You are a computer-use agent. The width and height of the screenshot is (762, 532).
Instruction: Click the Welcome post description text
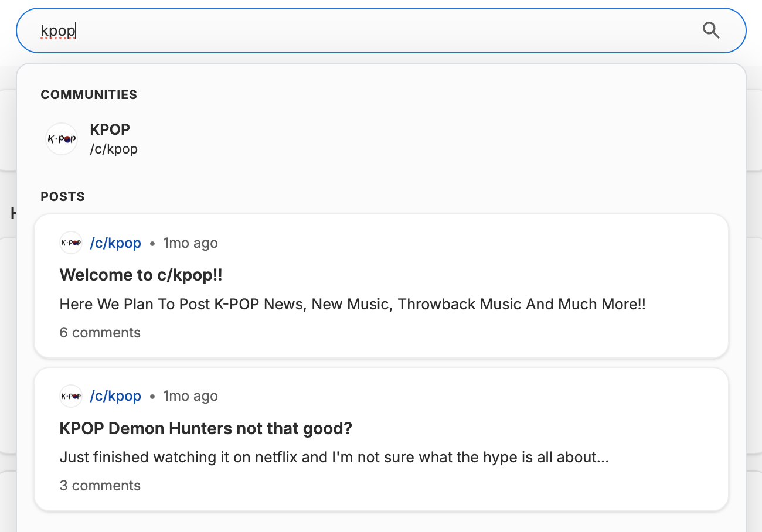coord(352,305)
